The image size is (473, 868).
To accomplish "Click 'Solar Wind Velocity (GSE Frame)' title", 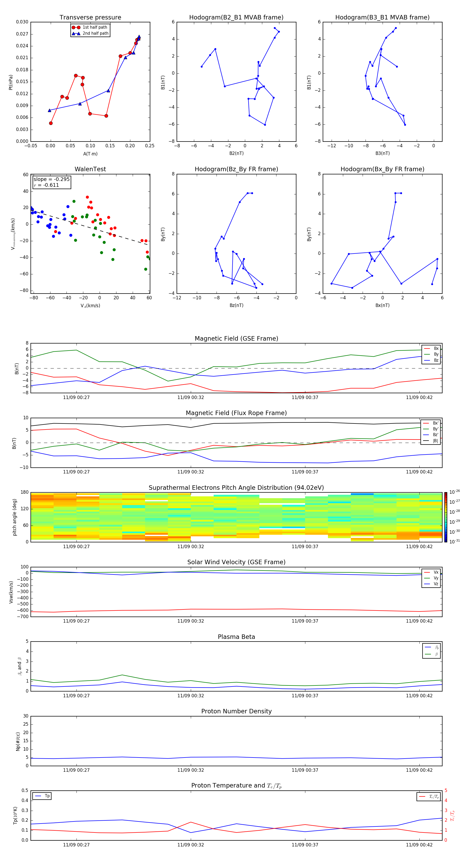I will click(x=236, y=562).
